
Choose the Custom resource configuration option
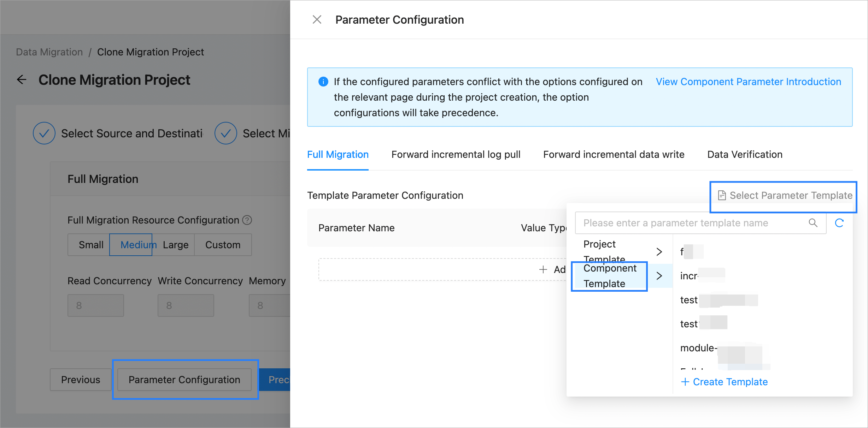pos(223,245)
